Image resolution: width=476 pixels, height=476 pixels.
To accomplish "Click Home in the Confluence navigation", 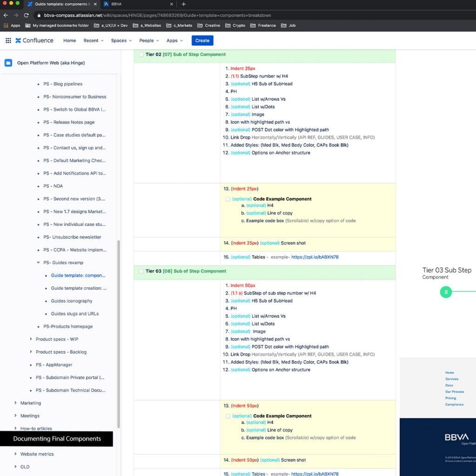I will pos(69,40).
